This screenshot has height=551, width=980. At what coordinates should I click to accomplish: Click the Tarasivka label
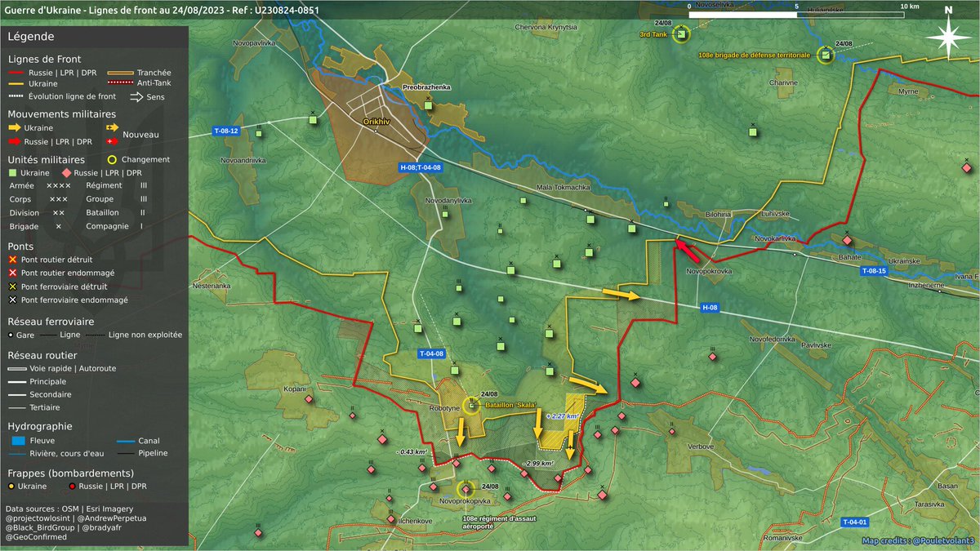(929, 504)
